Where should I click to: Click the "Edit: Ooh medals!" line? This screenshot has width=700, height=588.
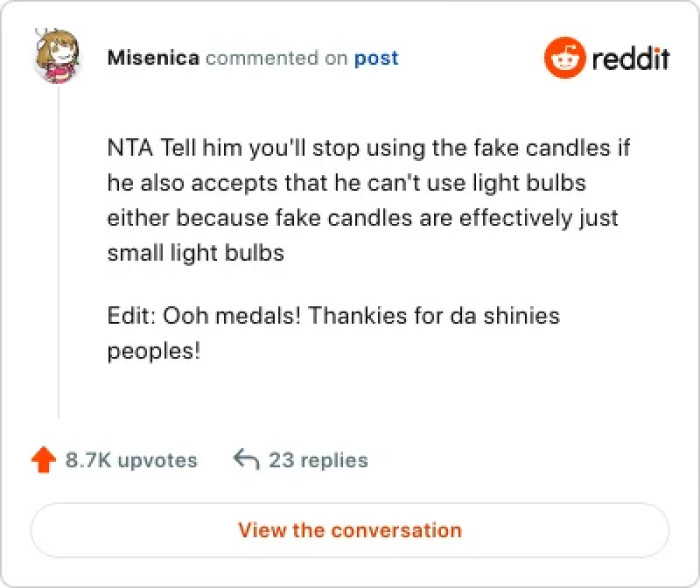click(205, 317)
